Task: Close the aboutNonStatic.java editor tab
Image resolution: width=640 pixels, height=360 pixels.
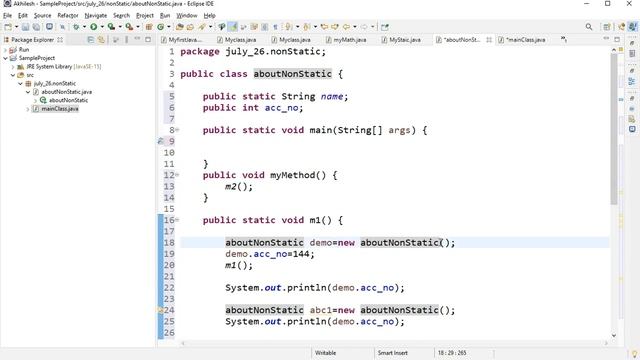Action: (x=489, y=40)
